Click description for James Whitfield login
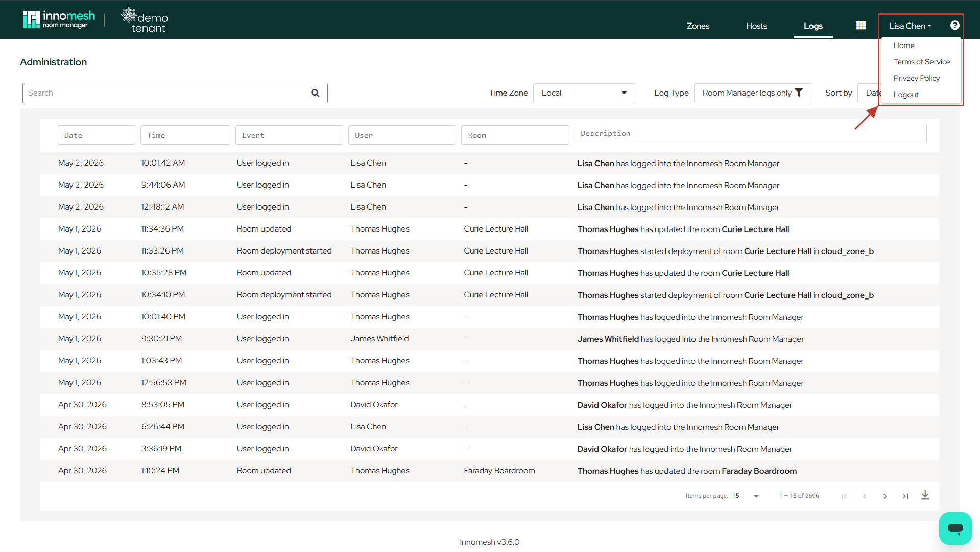980x552 pixels. [x=690, y=339]
